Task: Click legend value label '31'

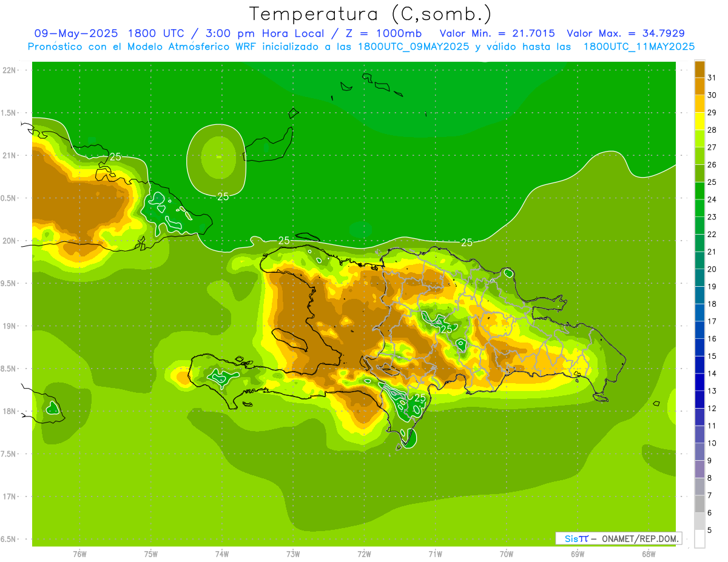Action: (x=712, y=78)
